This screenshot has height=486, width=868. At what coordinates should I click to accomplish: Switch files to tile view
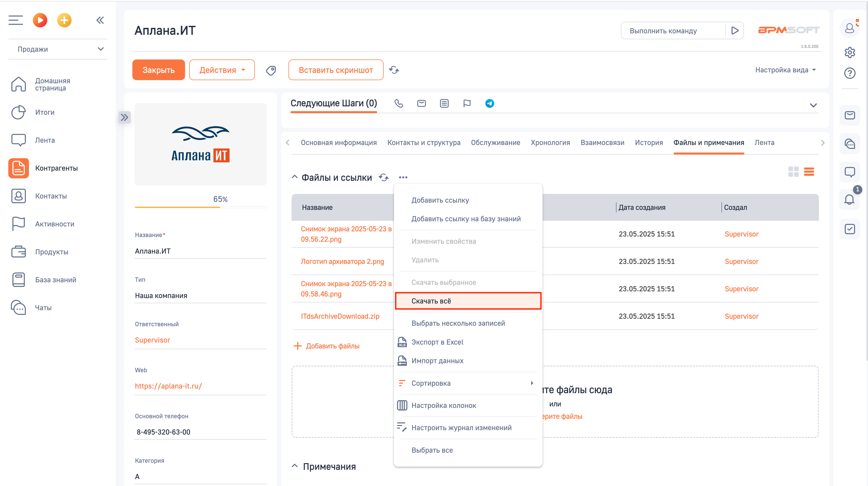(793, 172)
